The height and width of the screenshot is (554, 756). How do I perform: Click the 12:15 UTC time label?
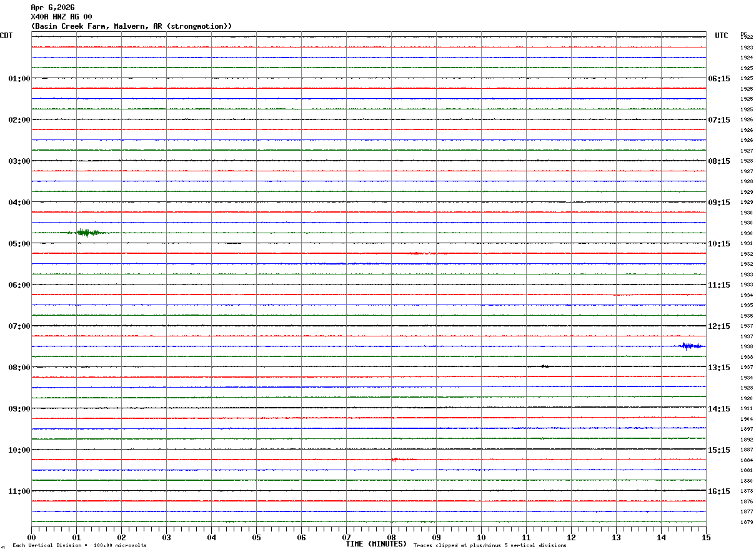[719, 326]
